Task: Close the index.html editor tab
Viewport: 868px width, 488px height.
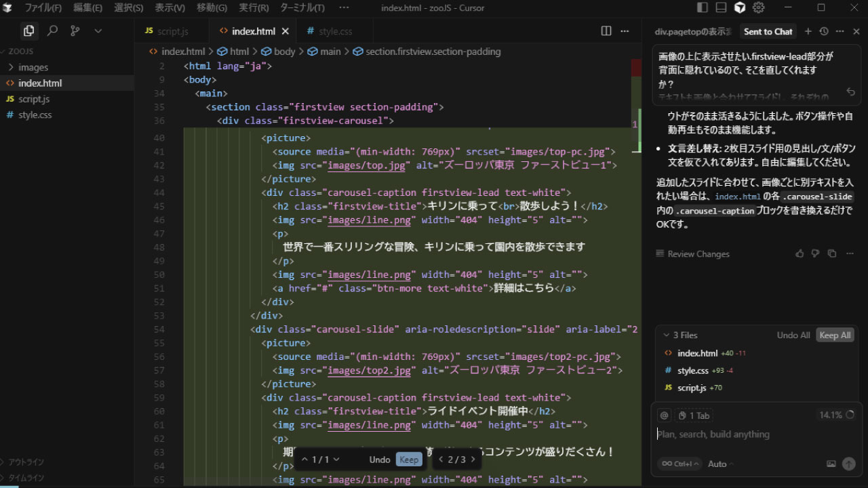Action: (x=285, y=31)
